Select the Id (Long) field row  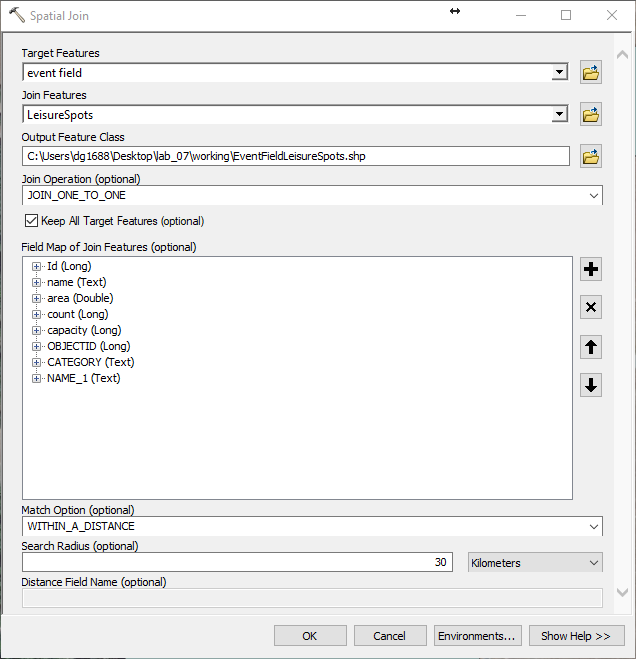69,266
